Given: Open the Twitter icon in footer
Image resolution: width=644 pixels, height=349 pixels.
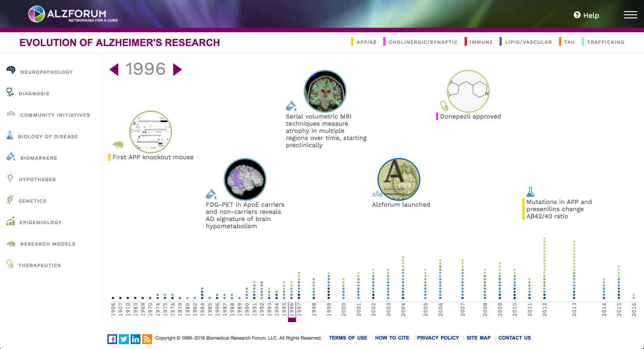Looking at the screenshot, I should 124,339.
